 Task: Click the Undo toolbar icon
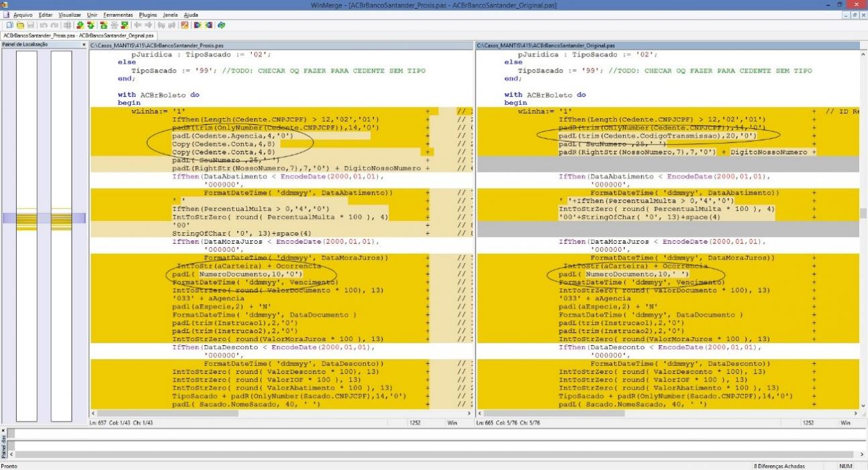click(44, 25)
